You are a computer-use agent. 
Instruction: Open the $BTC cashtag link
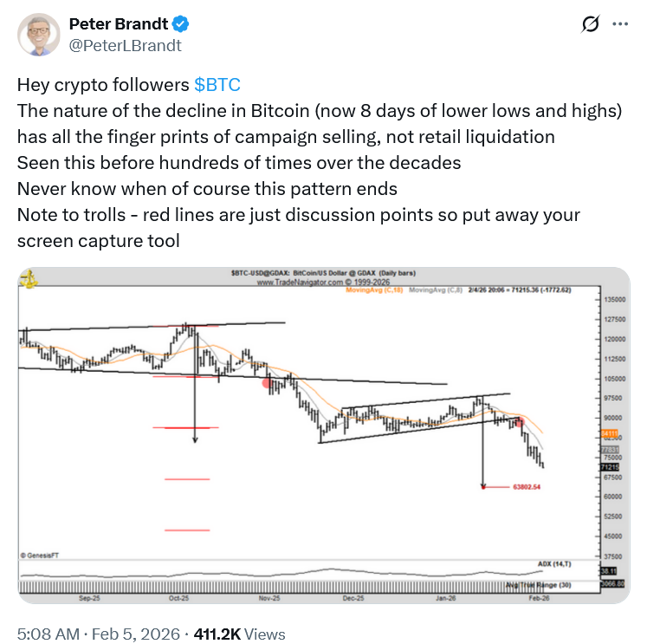tap(217, 85)
